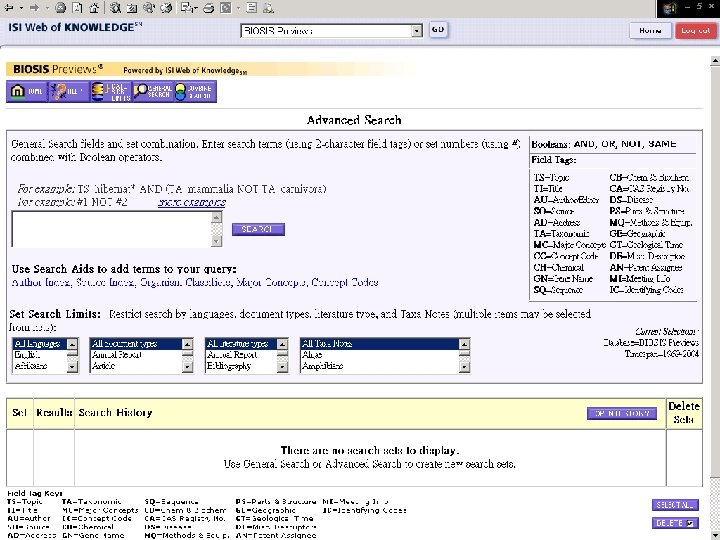Open the browser History toolbar icon
This screenshot has height=540, width=720.
166,7
